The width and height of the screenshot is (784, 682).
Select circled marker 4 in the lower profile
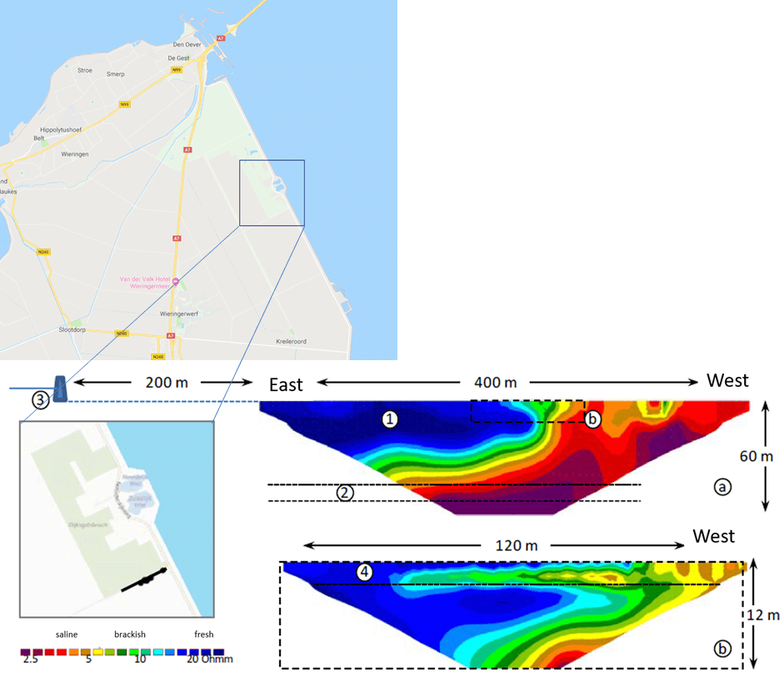tap(363, 572)
